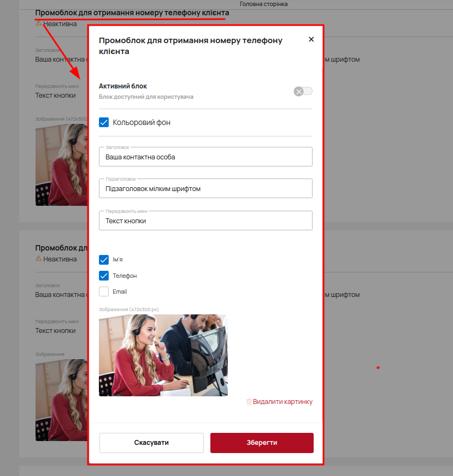Click the second promo block title in background
The image size is (453, 476).
pos(61,248)
